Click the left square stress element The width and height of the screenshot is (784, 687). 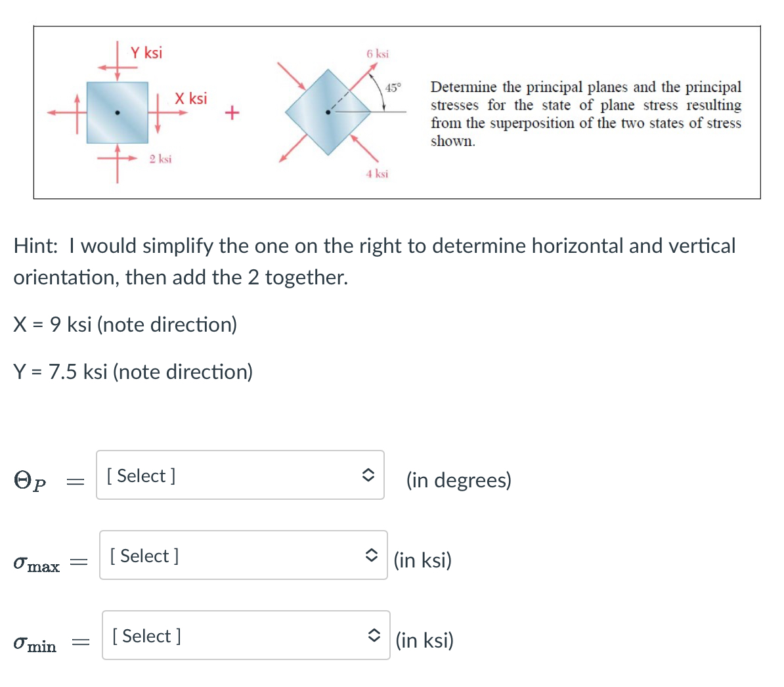click(117, 112)
